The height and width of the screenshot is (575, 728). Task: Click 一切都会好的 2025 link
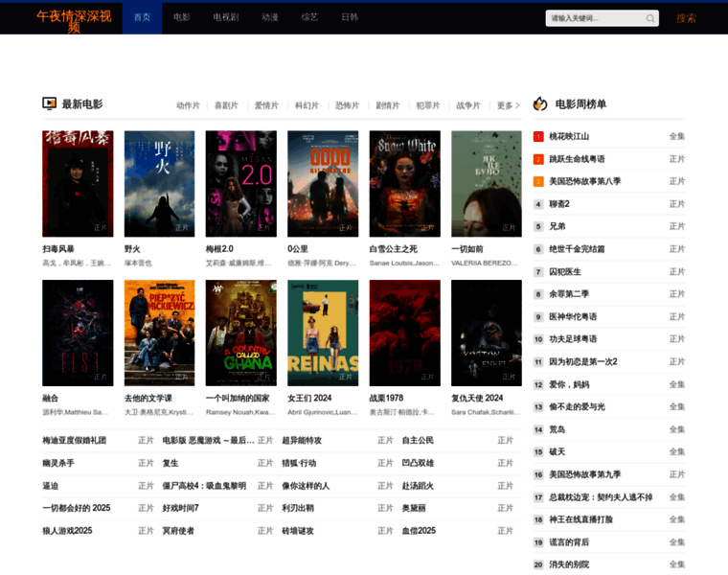[x=76, y=508]
